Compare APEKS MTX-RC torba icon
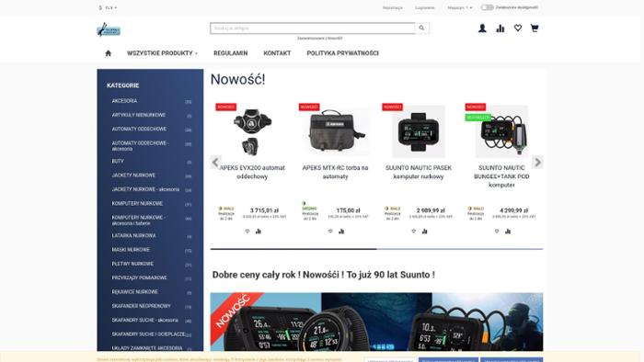 (341, 232)
